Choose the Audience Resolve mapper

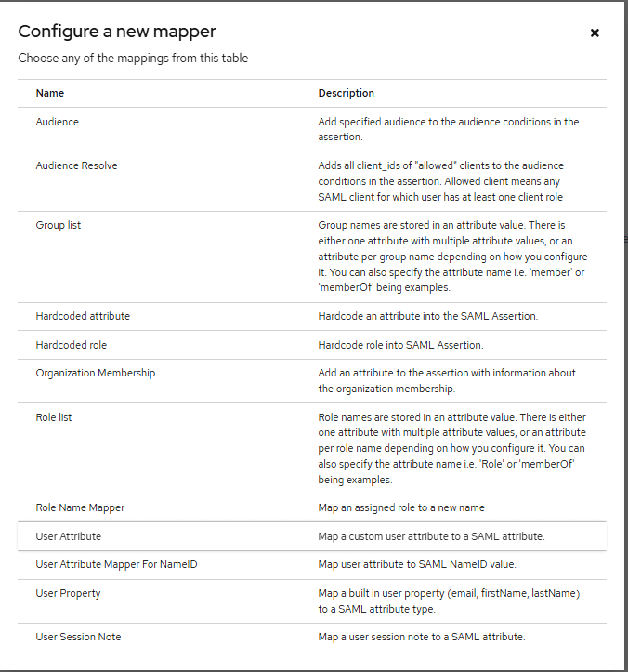76,165
